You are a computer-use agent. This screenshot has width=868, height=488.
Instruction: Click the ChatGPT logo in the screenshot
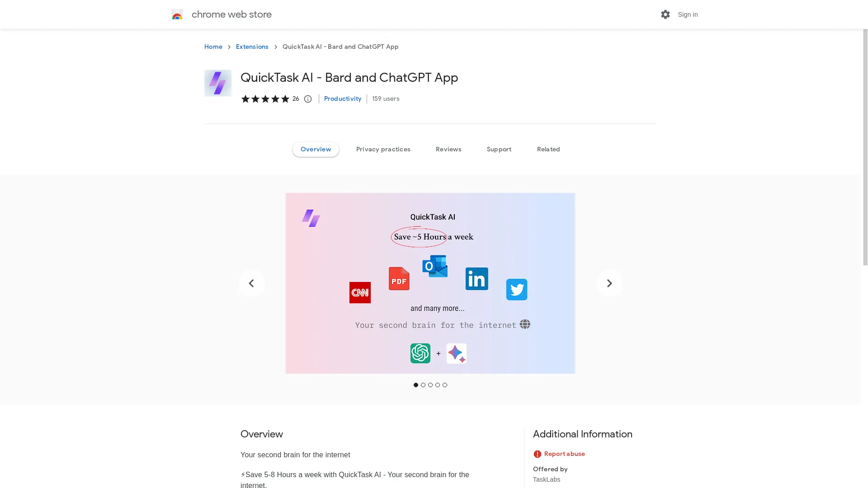420,353
